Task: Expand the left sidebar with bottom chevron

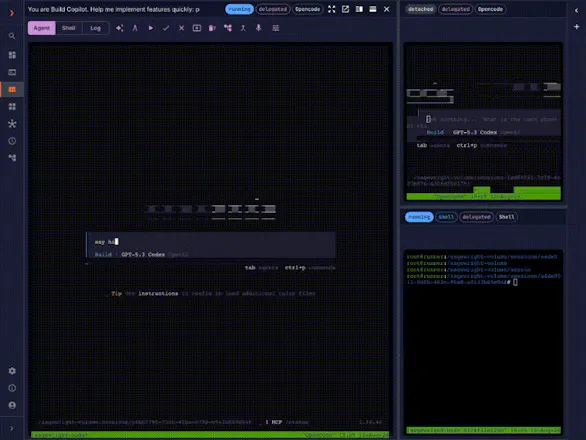Action: (x=12, y=428)
